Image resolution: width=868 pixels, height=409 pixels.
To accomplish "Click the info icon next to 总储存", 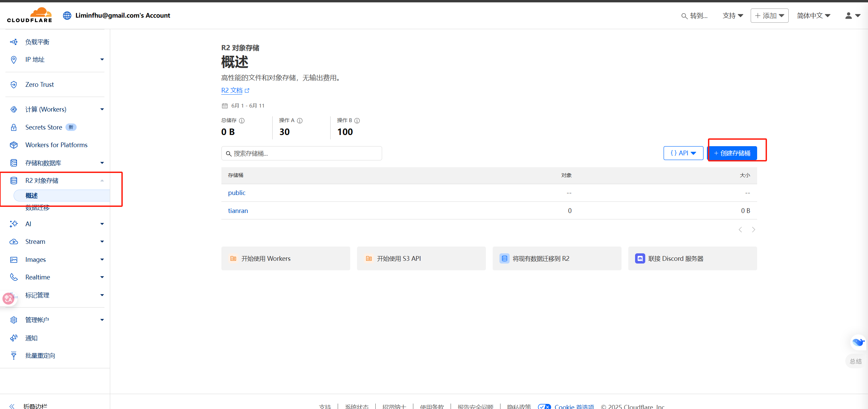I will (x=242, y=121).
